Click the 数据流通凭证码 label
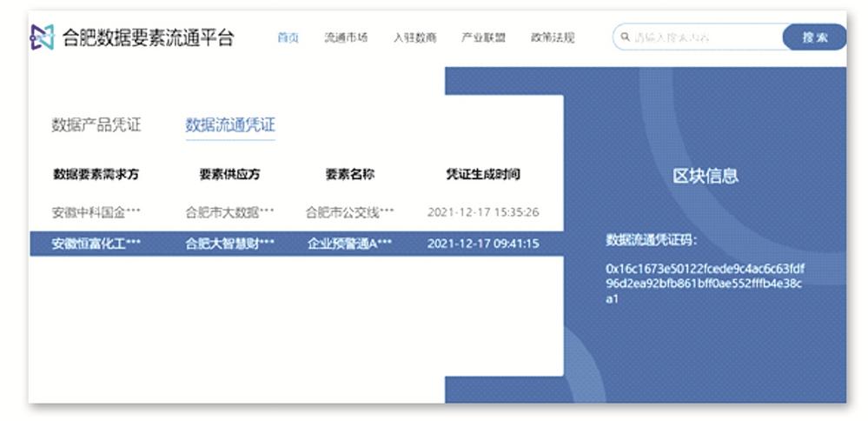Screen dimensions: 868x421 [652, 240]
